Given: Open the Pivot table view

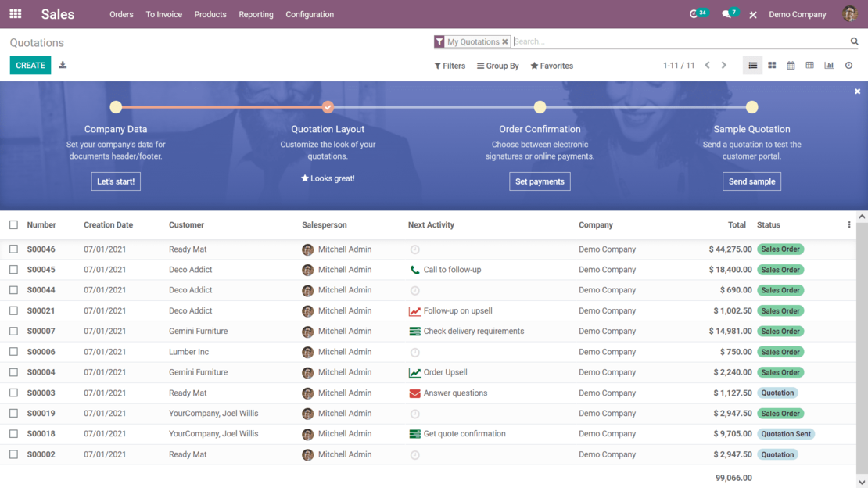Looking at the screenshot, I should click(x=810, y=65).
